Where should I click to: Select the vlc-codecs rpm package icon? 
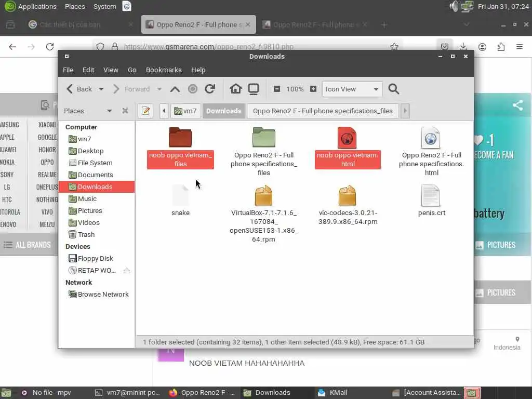347,195
